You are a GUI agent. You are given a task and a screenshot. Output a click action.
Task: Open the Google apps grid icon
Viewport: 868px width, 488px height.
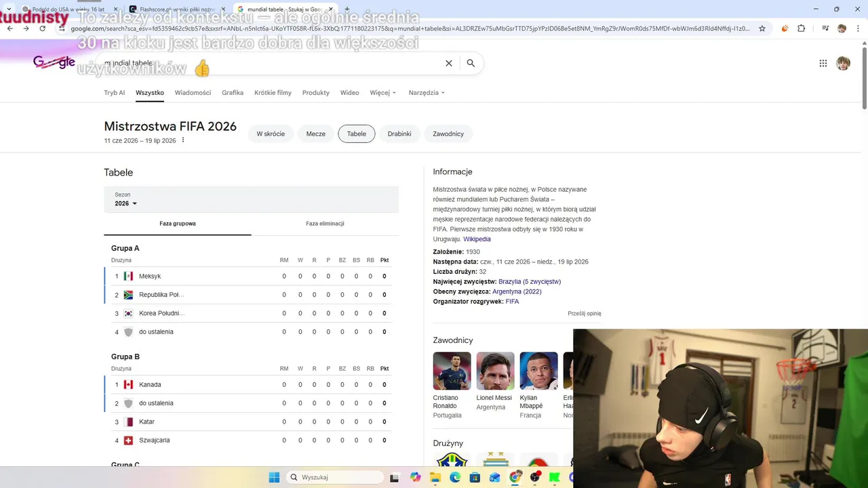click(x=823, y=63)
